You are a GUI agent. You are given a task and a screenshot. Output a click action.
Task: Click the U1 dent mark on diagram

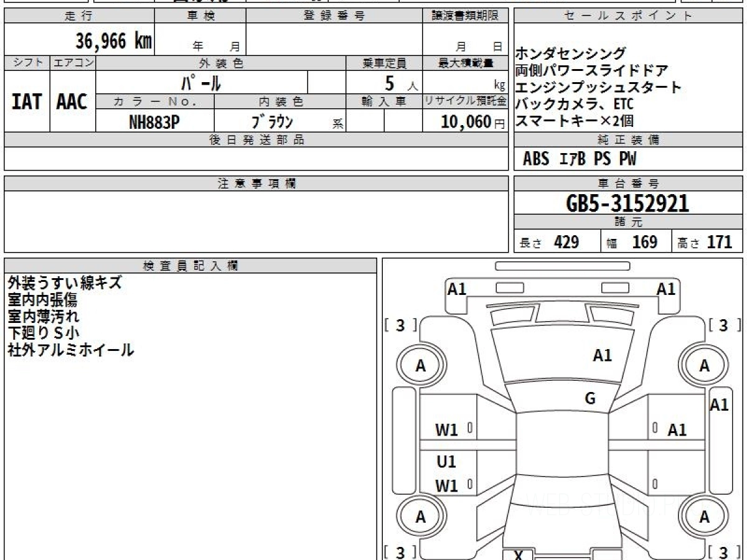coord(446,462)
